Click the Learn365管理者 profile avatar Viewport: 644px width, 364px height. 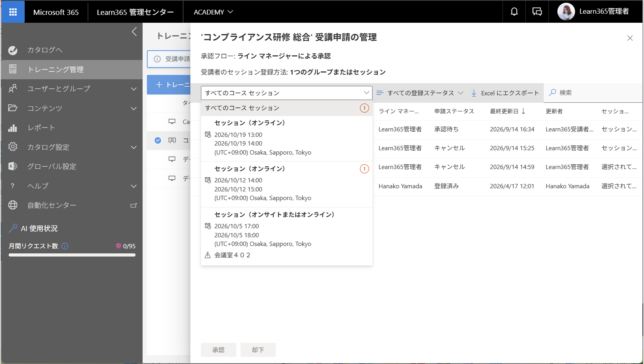coord(566,12)
